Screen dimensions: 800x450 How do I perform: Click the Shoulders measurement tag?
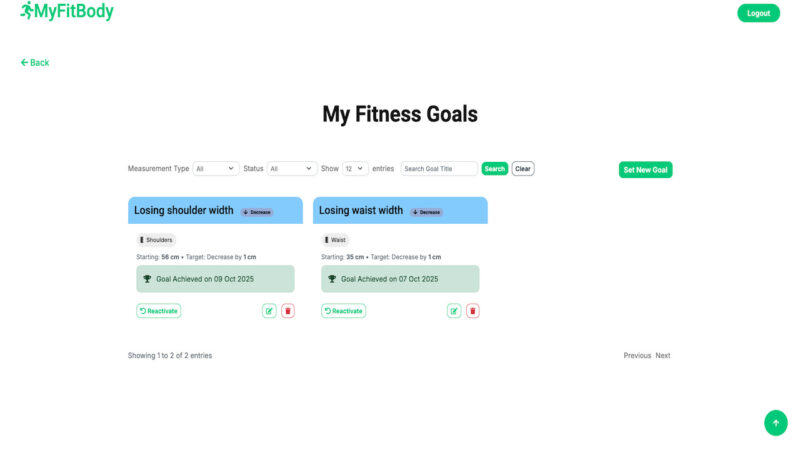pos(155,240)
